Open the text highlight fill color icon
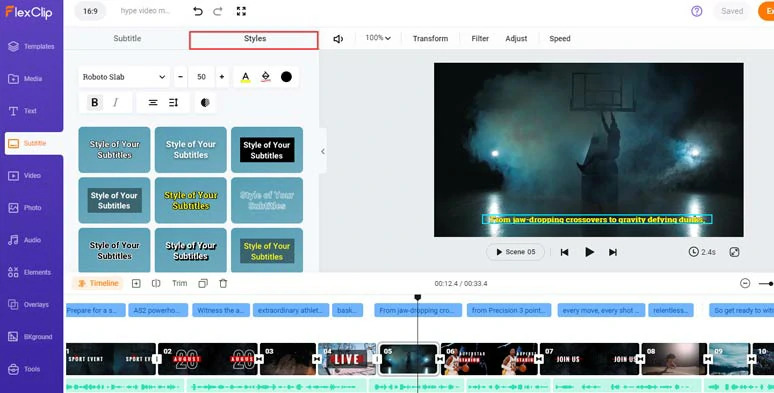 click(266, 77)
